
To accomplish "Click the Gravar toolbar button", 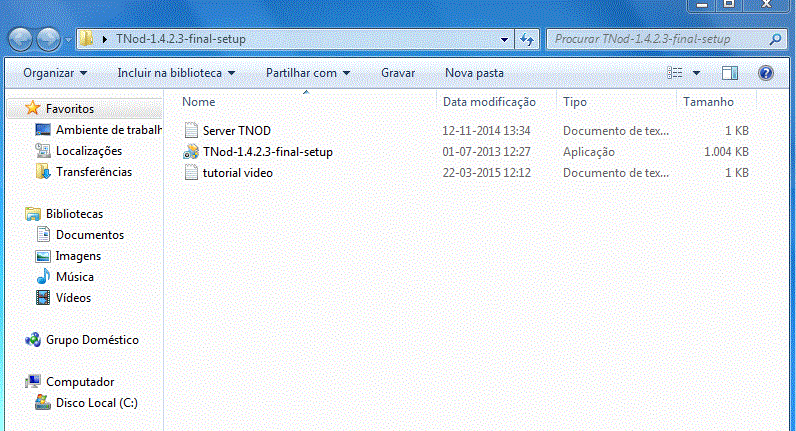I will [398, 73].
